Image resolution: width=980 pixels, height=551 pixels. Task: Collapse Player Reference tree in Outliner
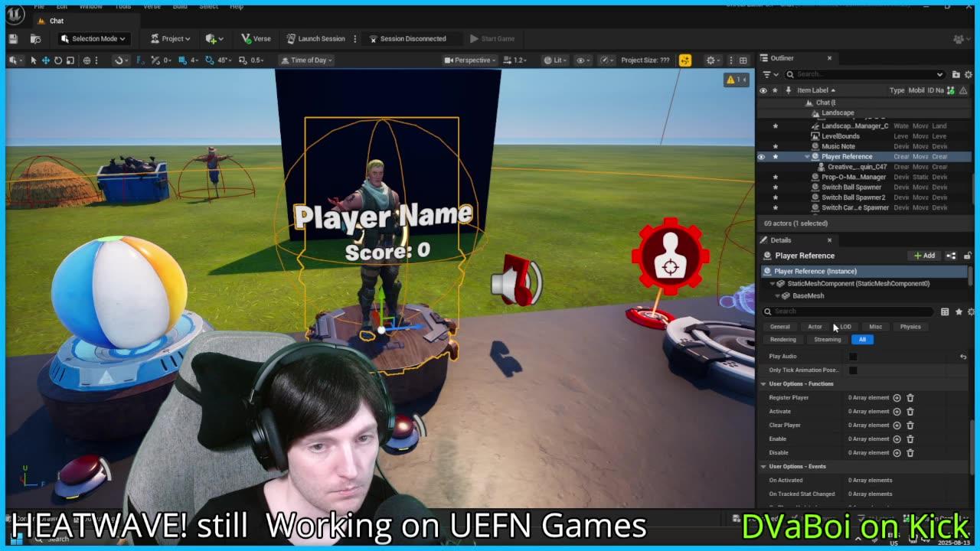807,157
